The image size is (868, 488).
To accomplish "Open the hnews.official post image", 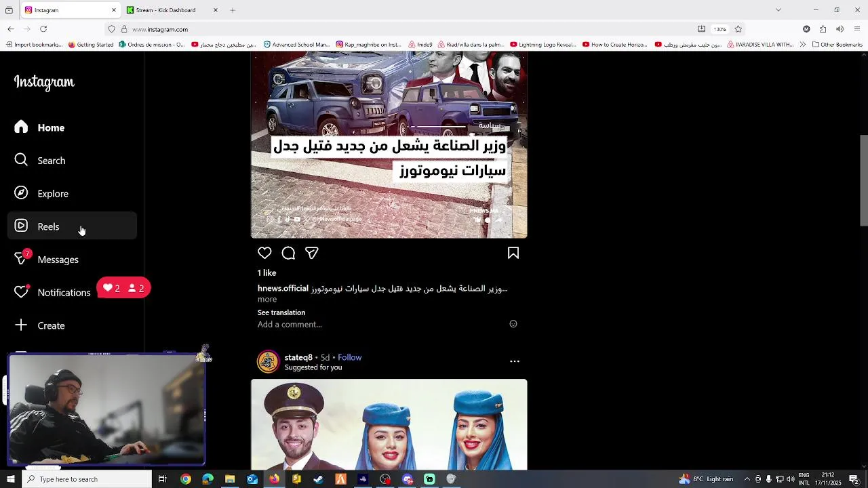I will pyautogui.click(x=389, y=144).
